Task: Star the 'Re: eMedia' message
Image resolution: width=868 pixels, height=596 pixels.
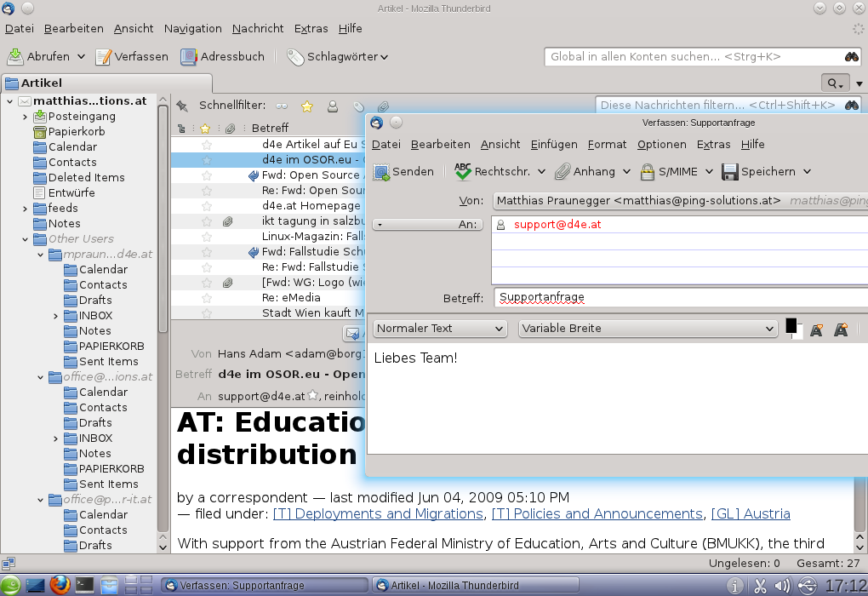Action: 207,298
